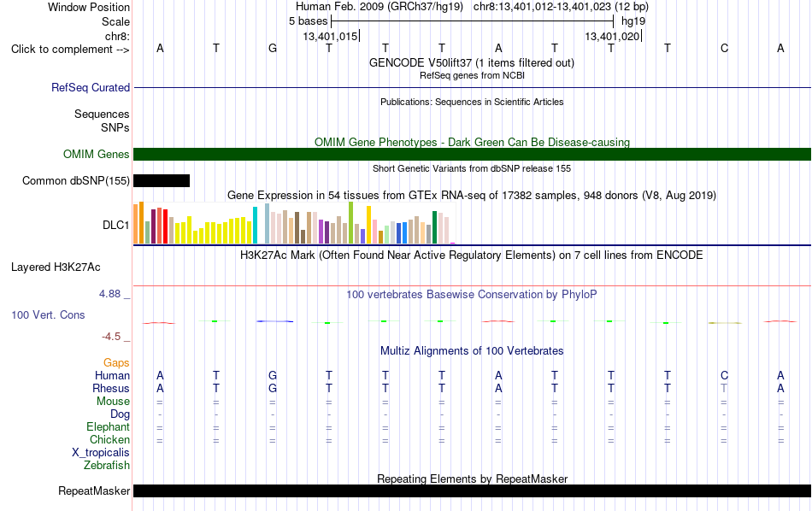812x511 pixels.
Task: Select the G base in the complement sequence row
Action: (x=273, y=48)
